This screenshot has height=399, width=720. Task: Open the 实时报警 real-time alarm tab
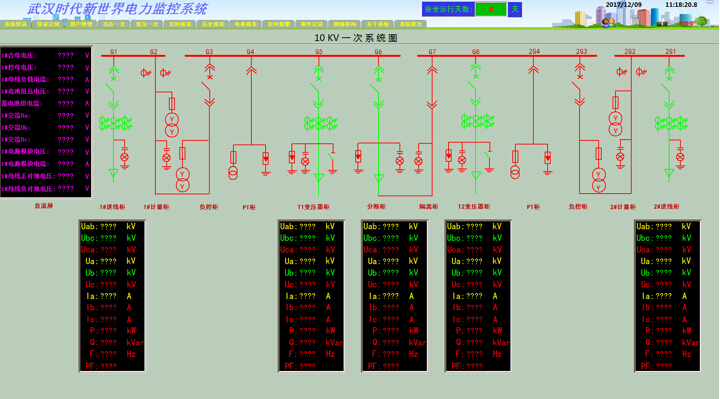pyautogui.click(x=279, y=24)
